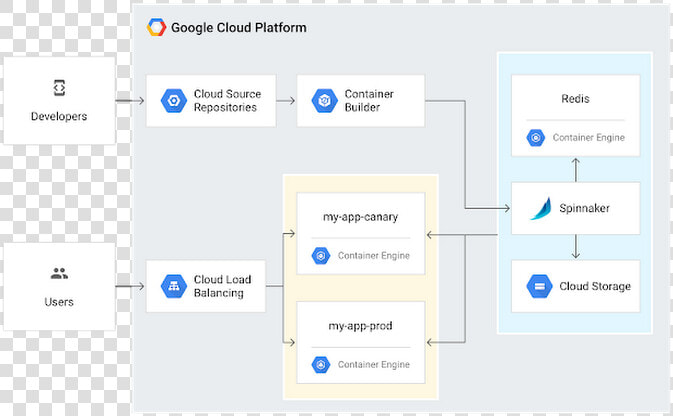Click Container Engine text under Redis
Screen dimensions: 673x416
tap(588, 138)
